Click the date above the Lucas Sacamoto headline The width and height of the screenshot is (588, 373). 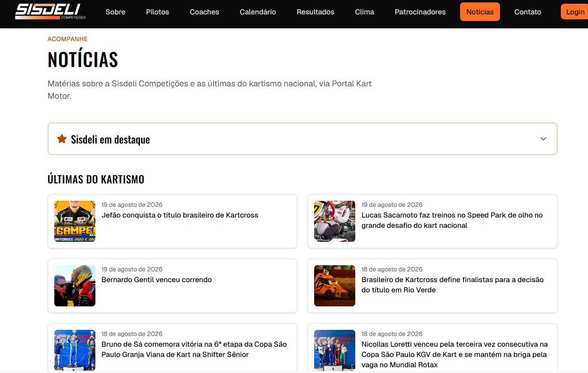[392, 205]
